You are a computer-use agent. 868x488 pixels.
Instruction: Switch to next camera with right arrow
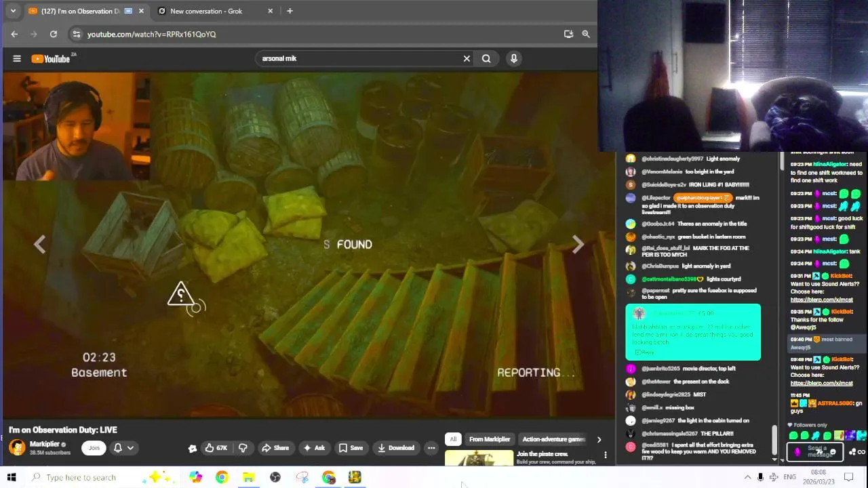[578, 245]
